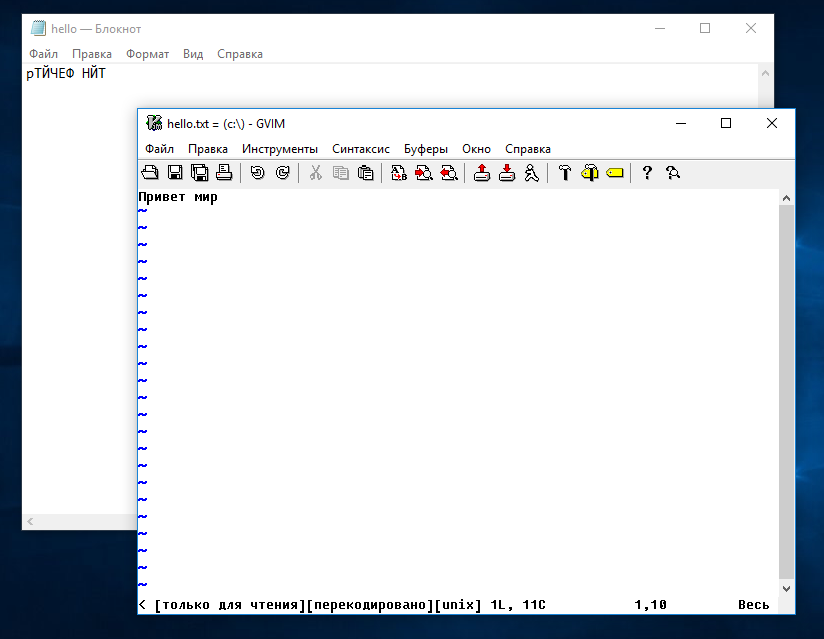Redo the change using GVIM toolbar
The image size is (824, 639).
(x=283, y=172)
